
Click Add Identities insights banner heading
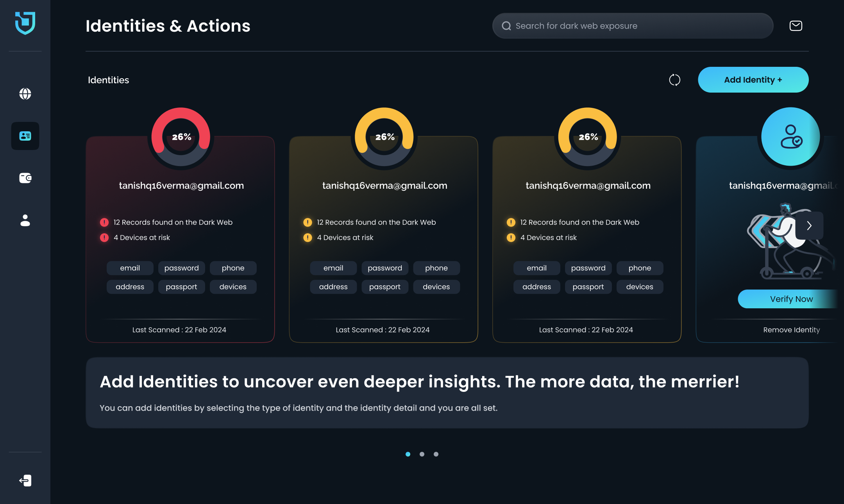pyautogui.click(x=420, y=382)
